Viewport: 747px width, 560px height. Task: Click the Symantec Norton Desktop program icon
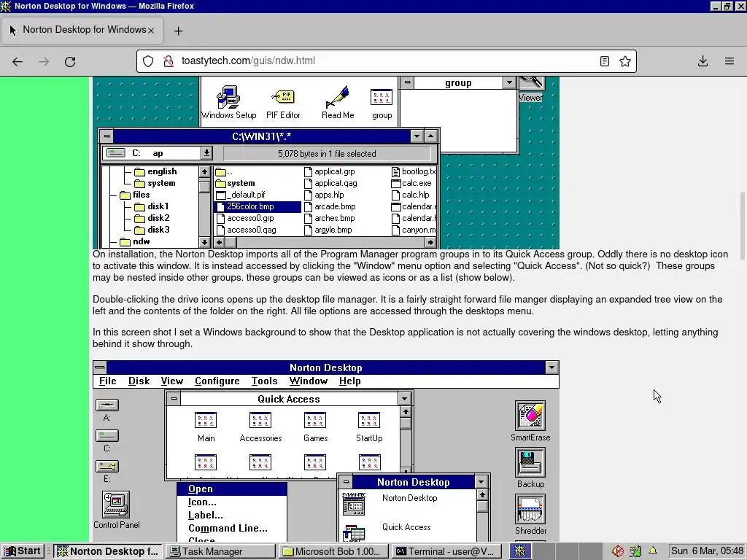pyautogui.click(x=354, y=505)
